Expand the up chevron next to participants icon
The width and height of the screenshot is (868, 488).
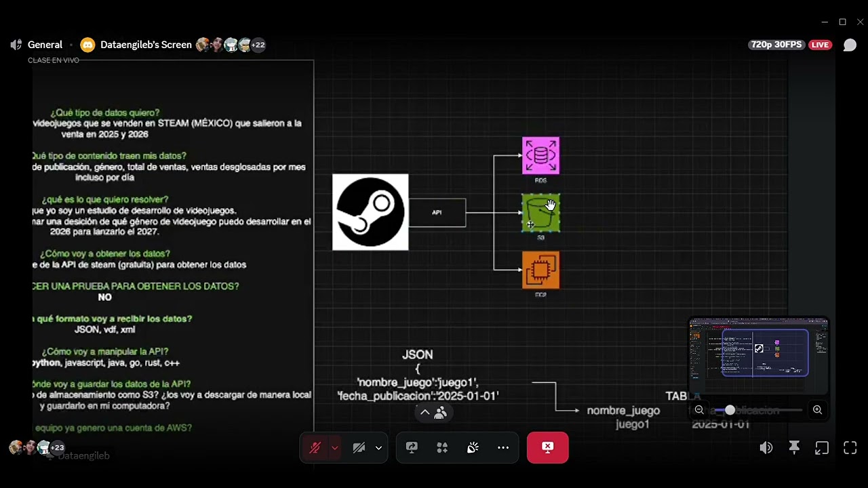(x=425, y=412)
